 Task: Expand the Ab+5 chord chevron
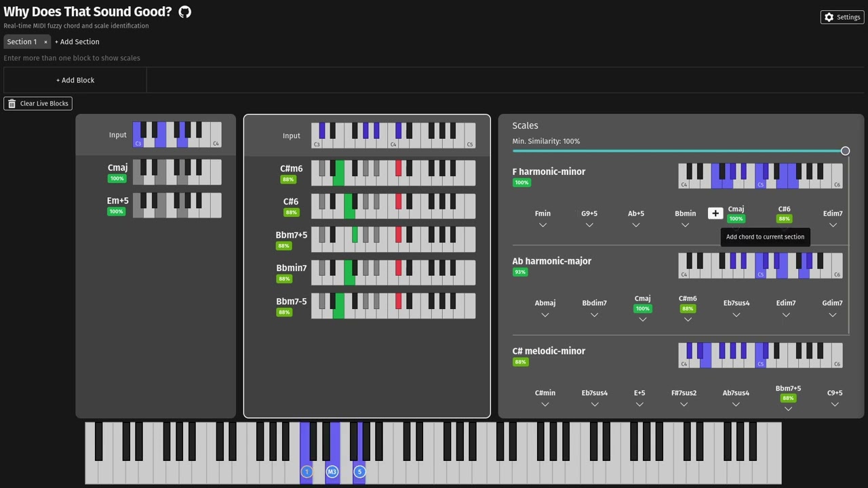pyautogui.click(x=636, y=225)
